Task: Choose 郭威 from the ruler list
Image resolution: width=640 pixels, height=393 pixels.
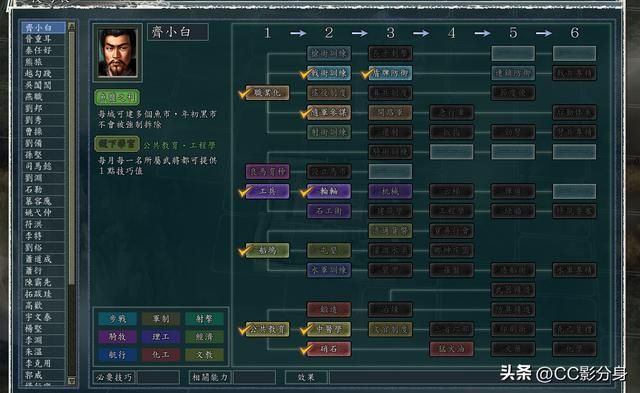Action: pyautogui.click(x=43, y=374)
